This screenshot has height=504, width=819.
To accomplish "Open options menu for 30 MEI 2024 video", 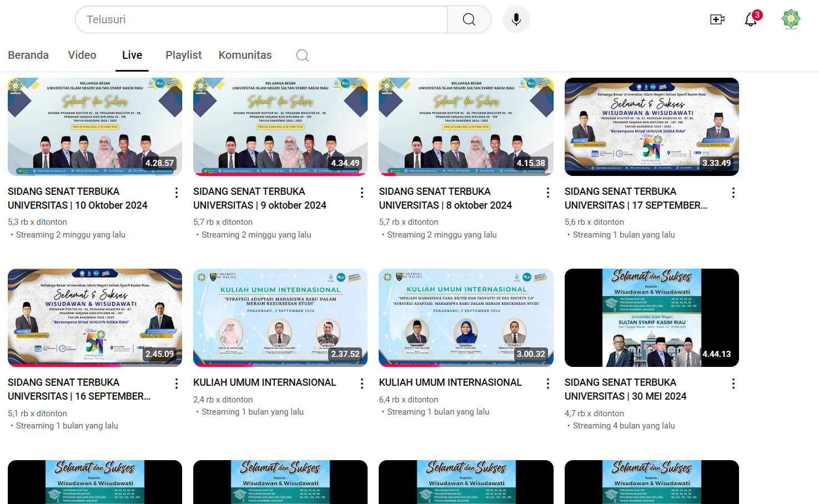I will coord(733,384).
